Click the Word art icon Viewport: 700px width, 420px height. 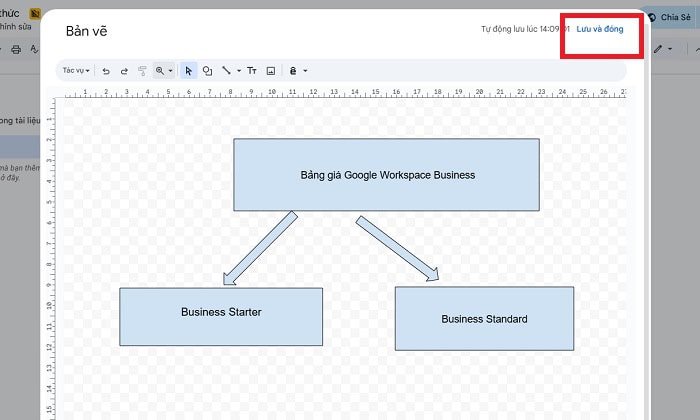coord(293,71)
